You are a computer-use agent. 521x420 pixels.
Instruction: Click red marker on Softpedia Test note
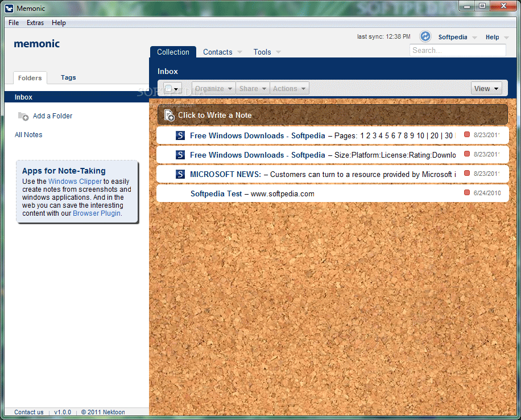point(467,192)
